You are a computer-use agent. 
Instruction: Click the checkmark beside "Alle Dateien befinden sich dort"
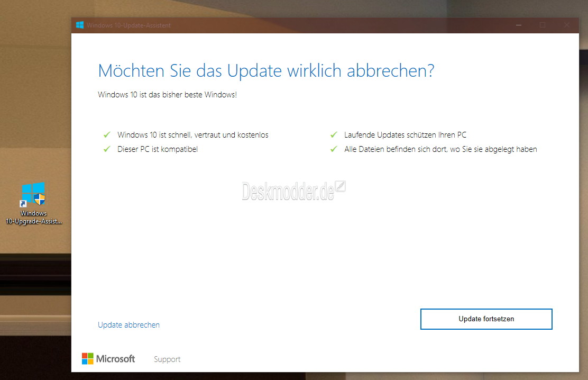pos(334,149)
